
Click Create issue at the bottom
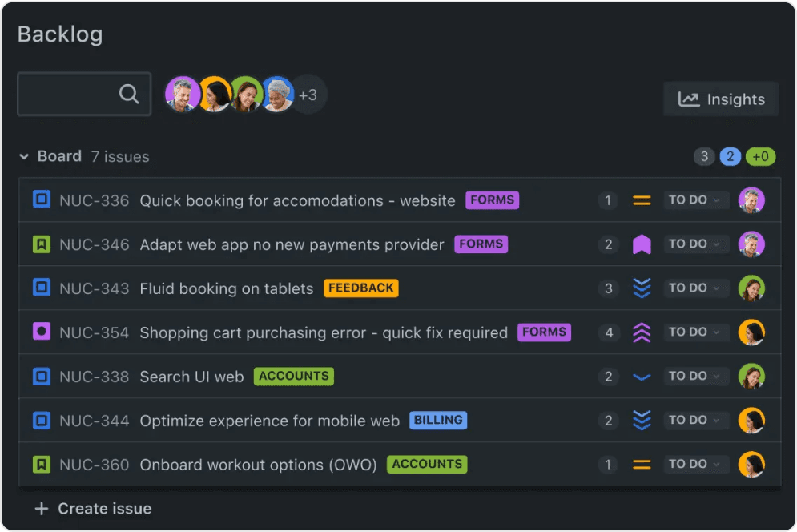pyautogui.click(x=93, y=508)
